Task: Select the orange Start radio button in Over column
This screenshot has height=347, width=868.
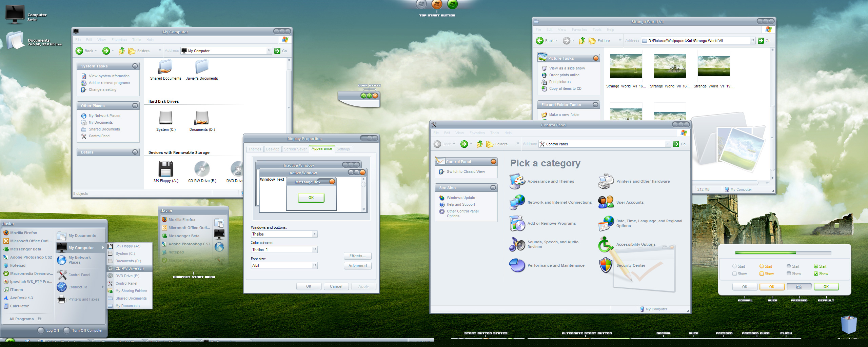Action: coord(762,266)
